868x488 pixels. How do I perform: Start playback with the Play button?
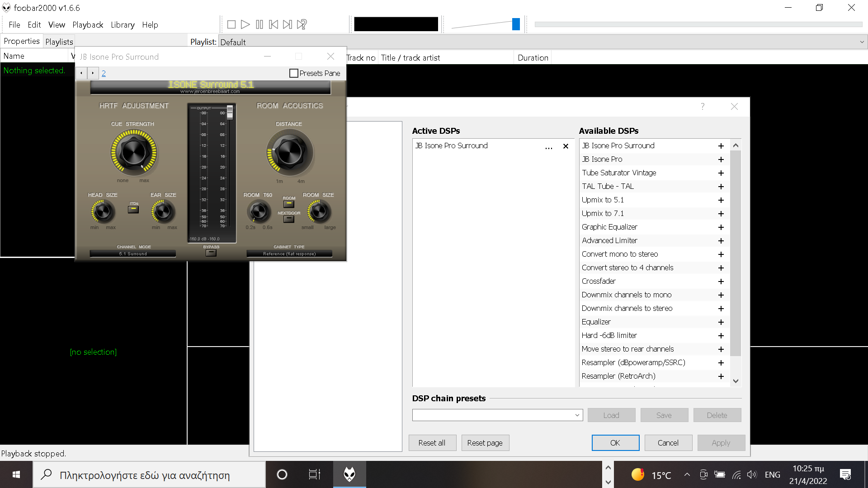[x=245, y=24]
